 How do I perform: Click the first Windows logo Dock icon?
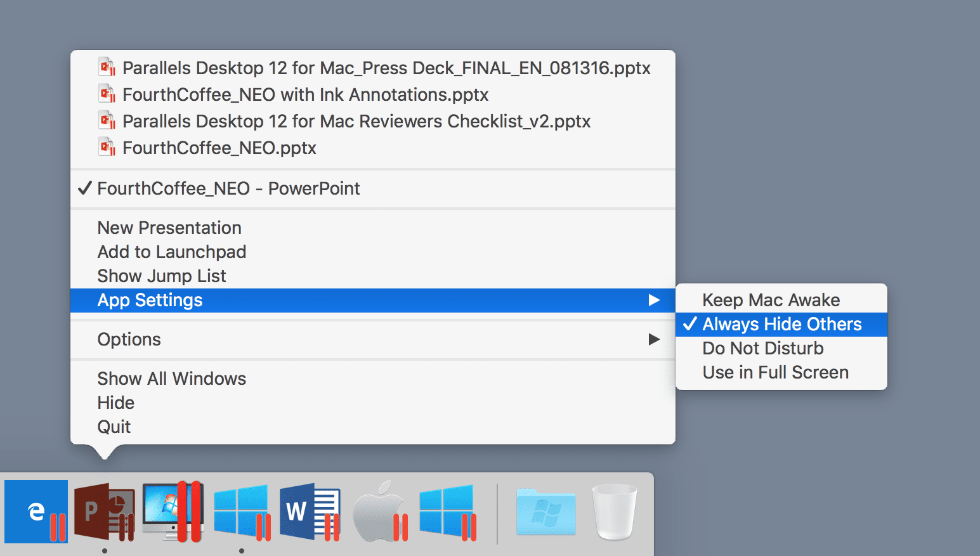242,512
